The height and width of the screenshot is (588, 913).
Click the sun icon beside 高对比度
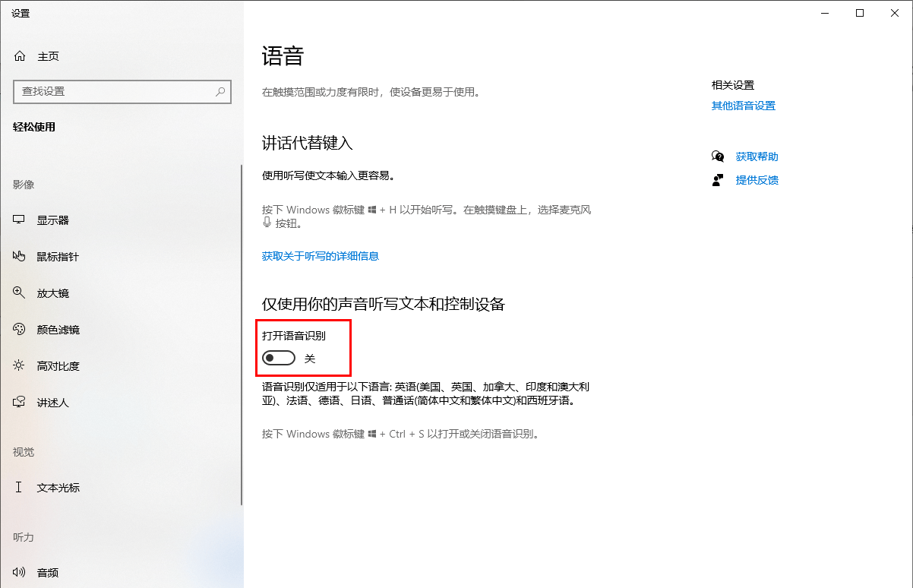[20, 366]
